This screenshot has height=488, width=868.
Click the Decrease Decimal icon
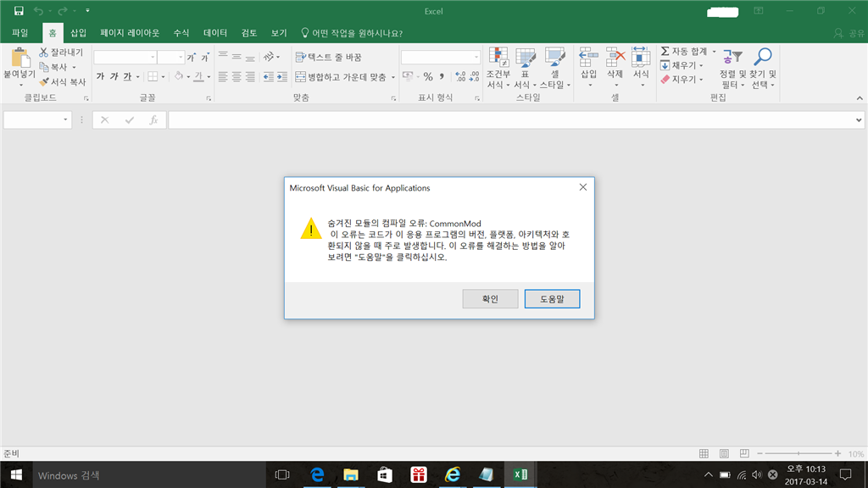[x=475, y=77]
